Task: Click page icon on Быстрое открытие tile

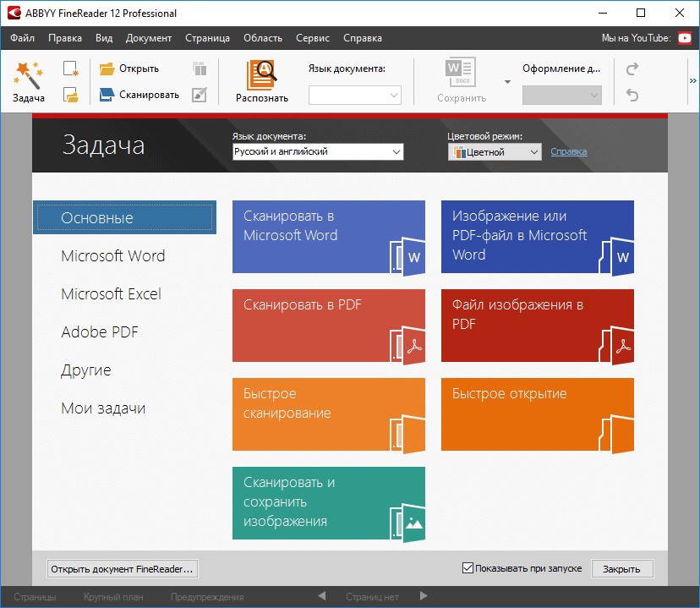Action: (x=616, y=434)
